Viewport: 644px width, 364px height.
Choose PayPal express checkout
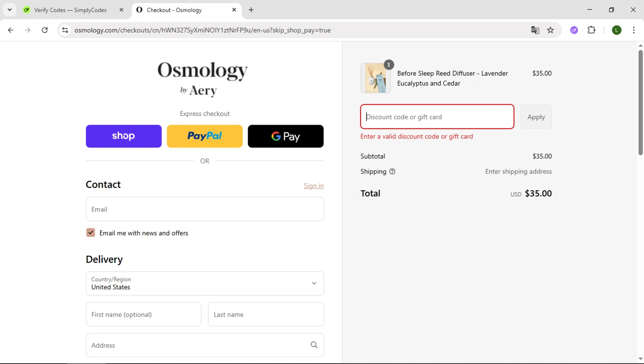tap(205, 136)
